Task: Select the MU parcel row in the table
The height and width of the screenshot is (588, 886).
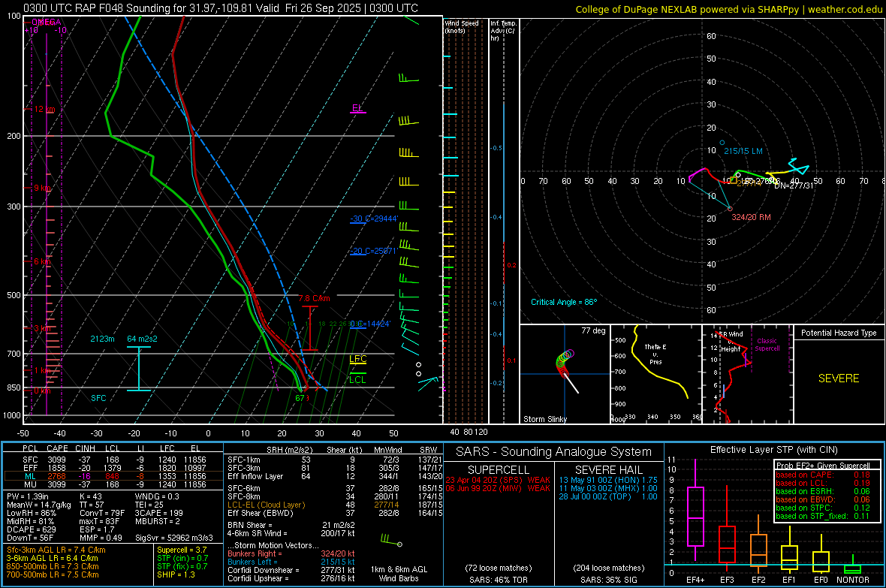Action: tap(113, 484)
